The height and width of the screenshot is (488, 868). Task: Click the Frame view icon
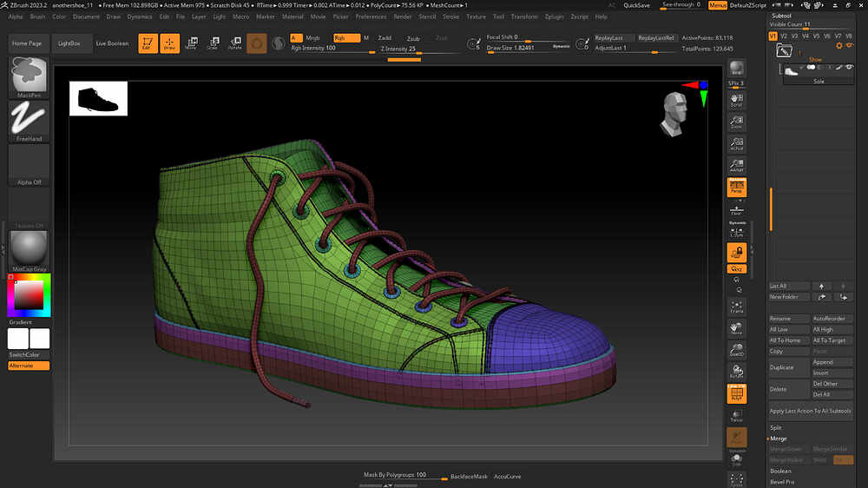[x=736, y=307]
